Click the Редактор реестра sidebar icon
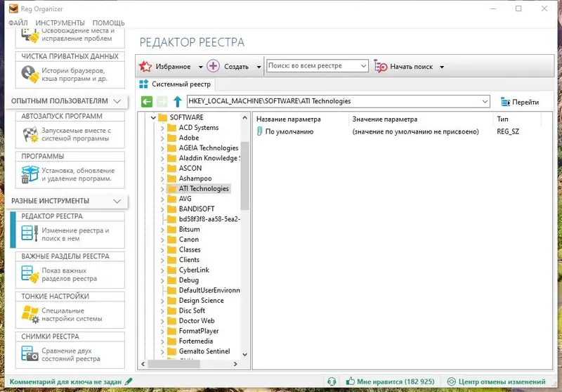The height and width of the screenshot is (392, 562). [30, 233]
